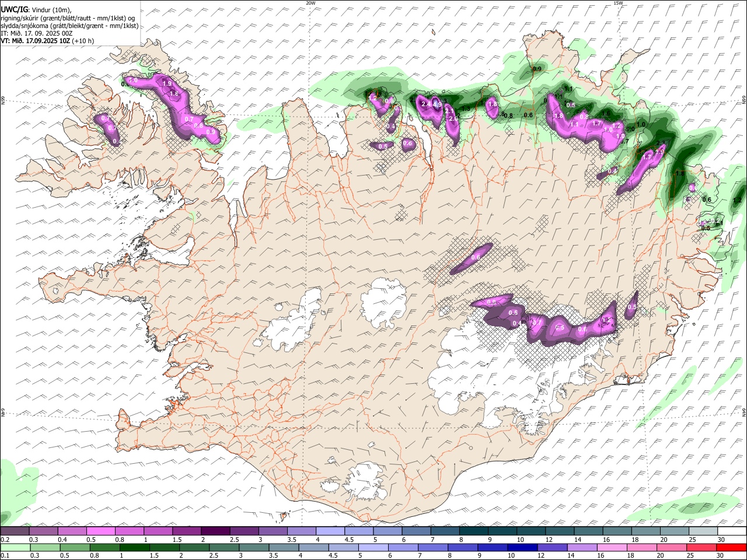Click the '4.5' label under the upper scale
Screen dimensions: 747x560
coord(349,540)
